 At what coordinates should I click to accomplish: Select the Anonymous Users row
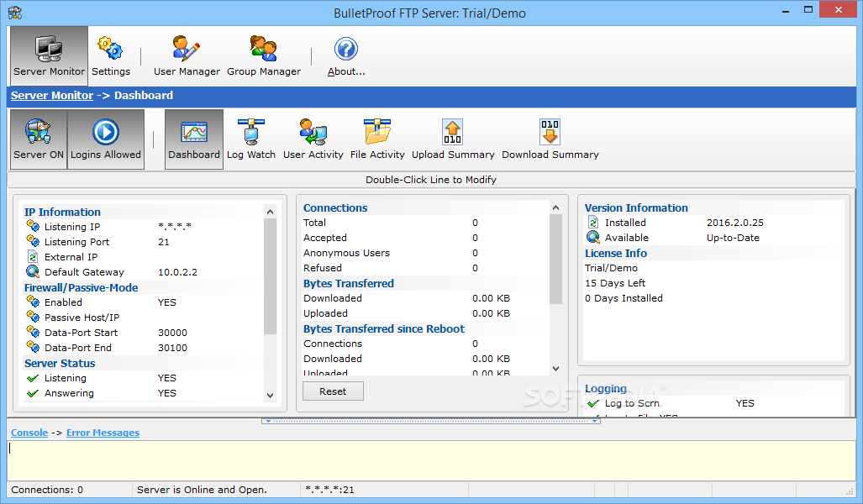click(x=425, y=253)
